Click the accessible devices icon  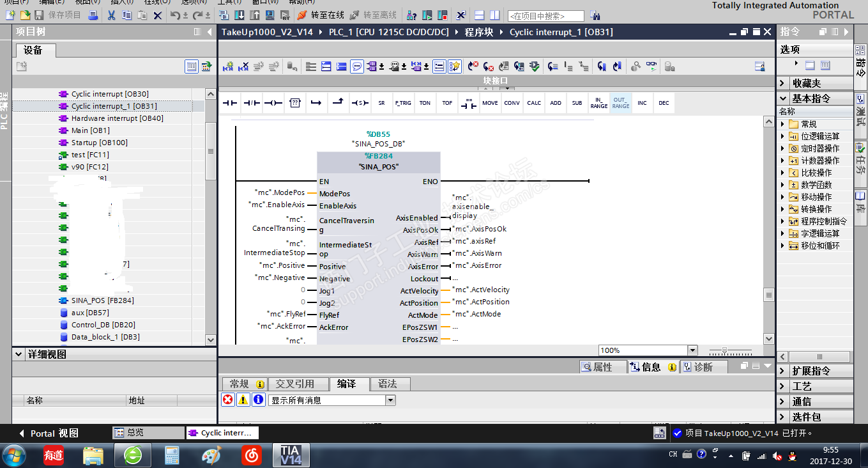tap(412, 15)
